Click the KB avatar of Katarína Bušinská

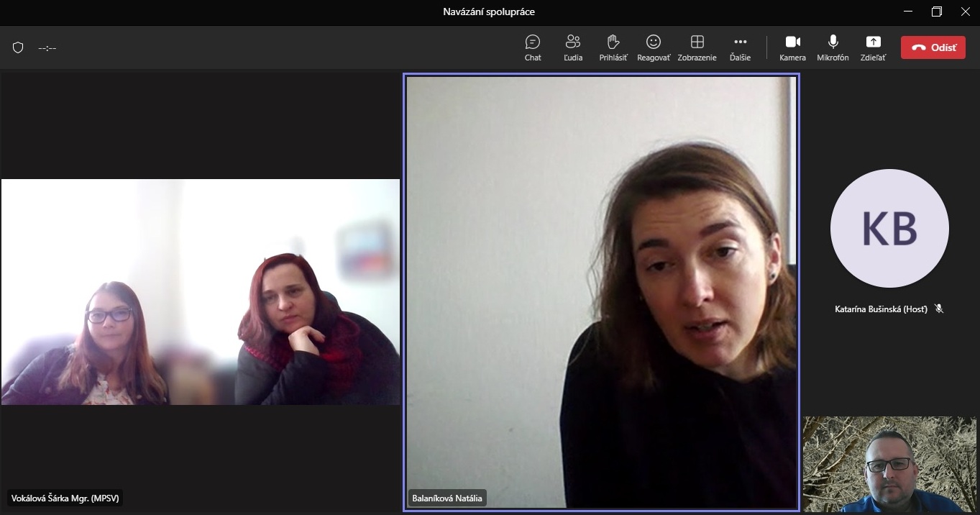(x=889, y=228)
